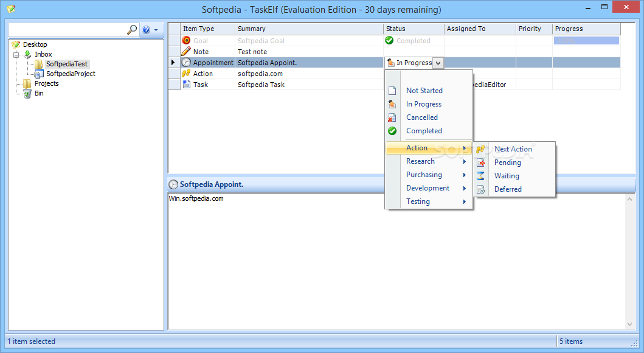Screen dimensions: 644x353
Task: Expand the Research submenu
Action: pos(429,161)
